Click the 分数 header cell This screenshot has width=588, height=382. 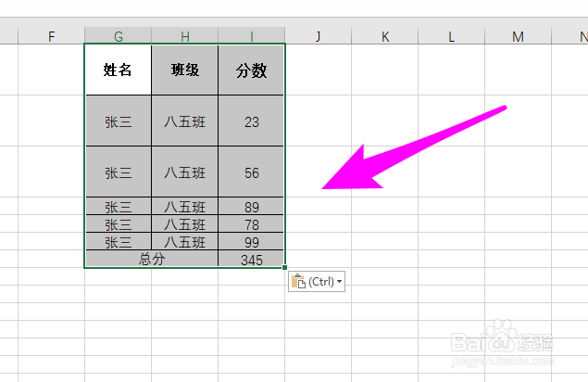point(251,70)
